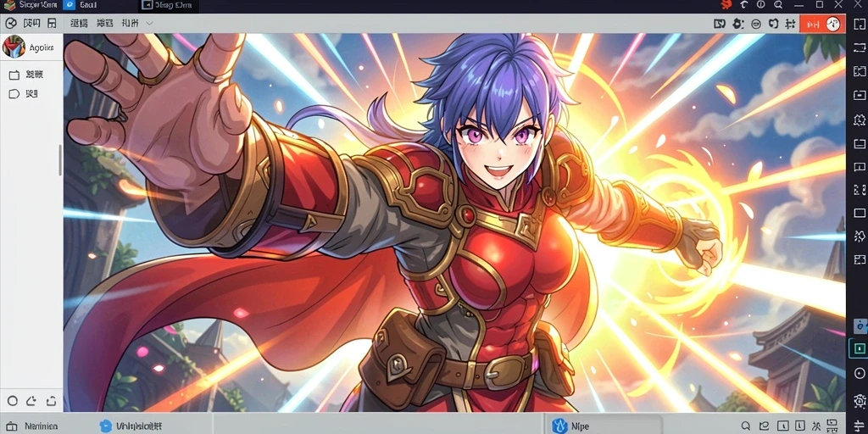Switch to the 'Mug Grm' window tab
Viewport: 868px width, 434px height.
(x=166, y=6)
